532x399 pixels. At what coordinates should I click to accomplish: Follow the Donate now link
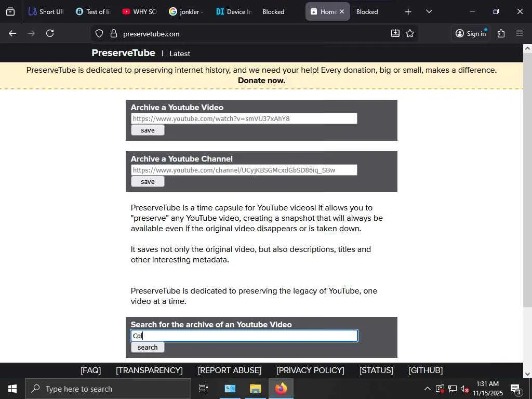pyautogui.click(x=261, y=81)
